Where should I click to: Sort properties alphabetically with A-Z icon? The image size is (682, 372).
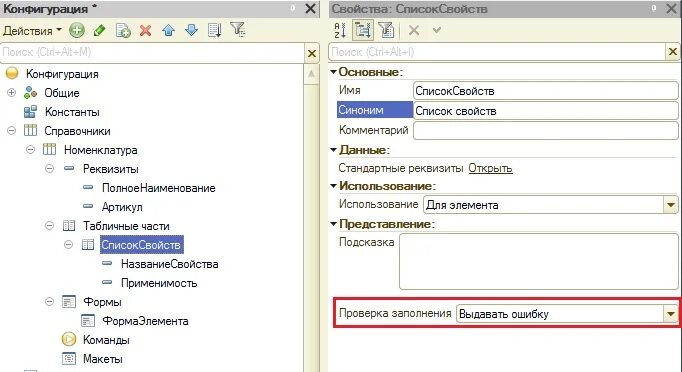[x=340, y=30]
